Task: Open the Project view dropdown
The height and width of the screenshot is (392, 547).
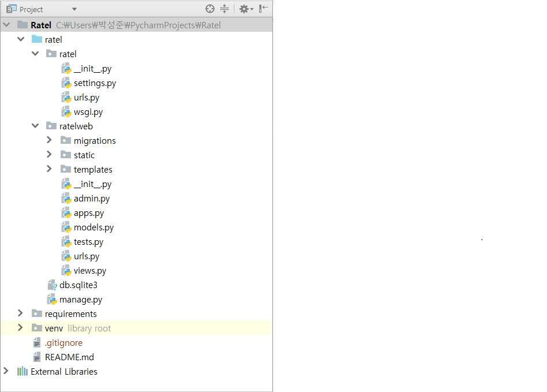Action: tap(74, 9)
